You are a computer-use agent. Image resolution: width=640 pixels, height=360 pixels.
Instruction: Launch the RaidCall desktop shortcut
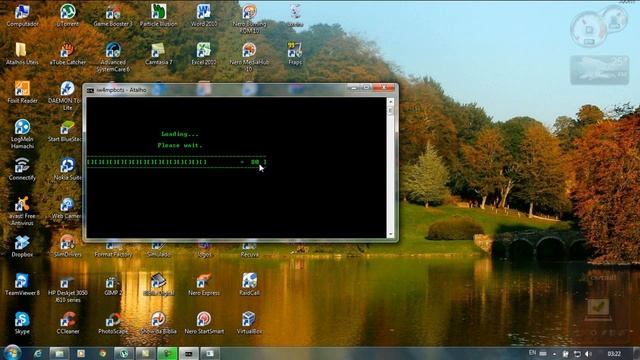[x=249, y=284]
